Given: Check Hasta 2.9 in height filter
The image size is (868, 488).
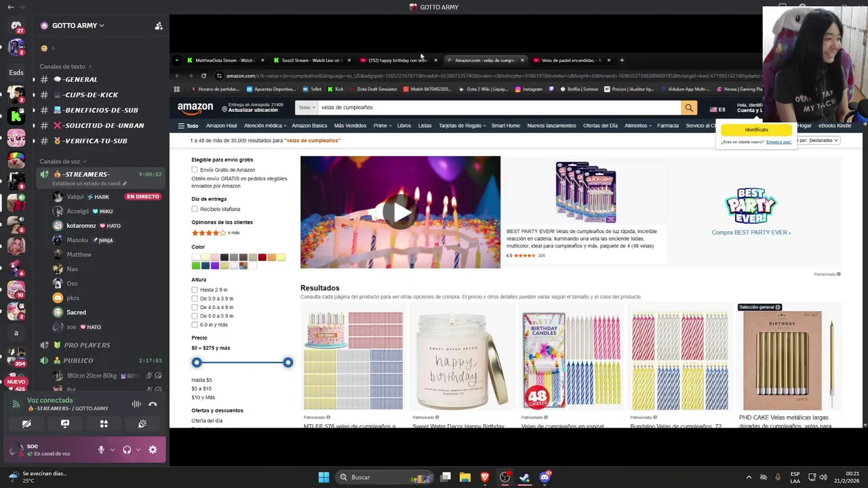Looking at the screenshot, I should (195, 290).
